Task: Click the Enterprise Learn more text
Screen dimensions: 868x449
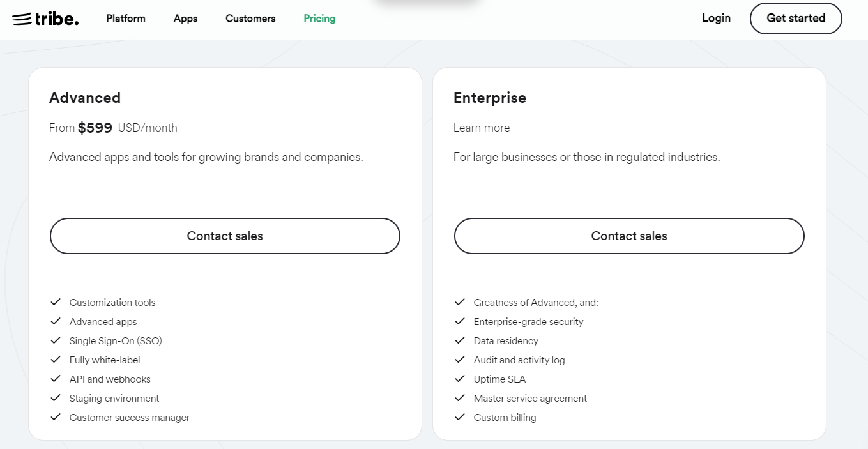Action: pyautogui.click(x=482, y=128)
